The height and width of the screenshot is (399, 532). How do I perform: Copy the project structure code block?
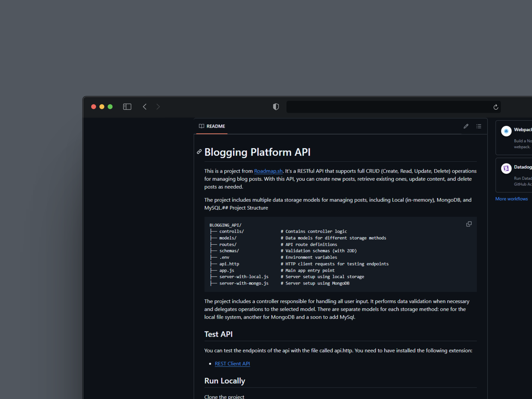469,224
